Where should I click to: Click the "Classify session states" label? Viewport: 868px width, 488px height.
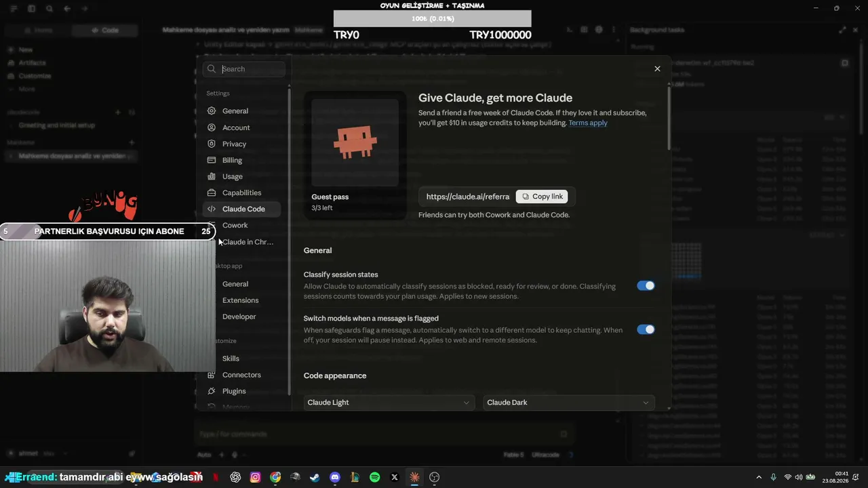pyautogui.click(x=341, y=274)
